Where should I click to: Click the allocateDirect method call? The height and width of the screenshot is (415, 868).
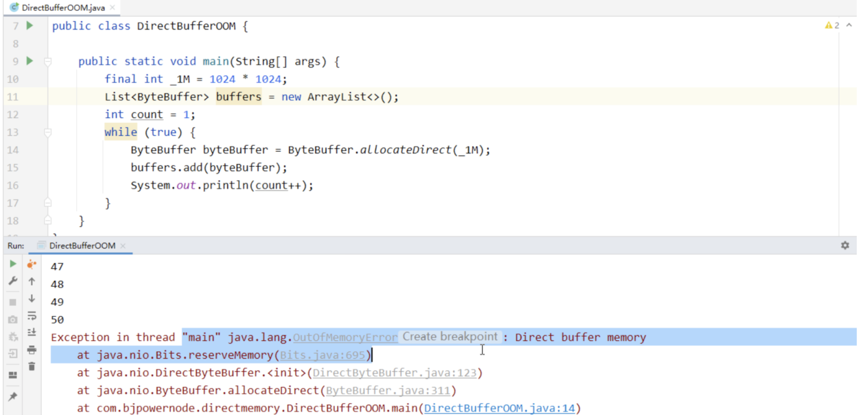(406, 150)
